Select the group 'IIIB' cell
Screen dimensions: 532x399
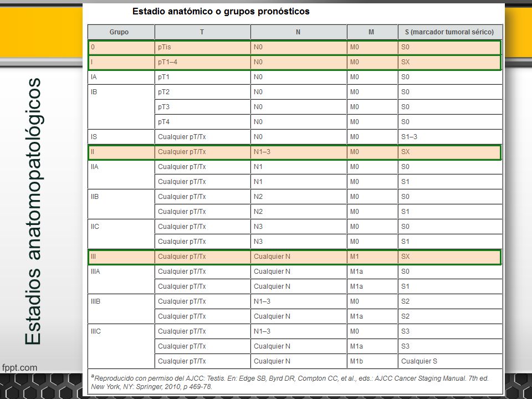[121, 309]
